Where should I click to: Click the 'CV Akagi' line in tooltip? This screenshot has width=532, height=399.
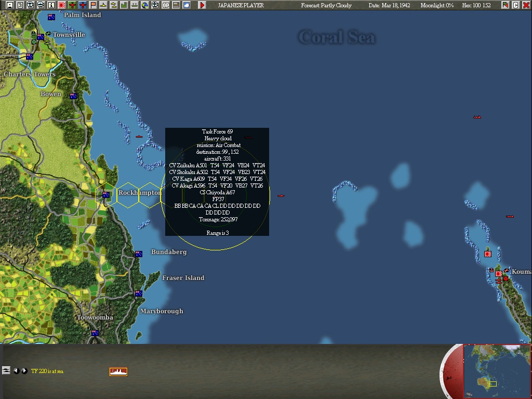click(217, 185)
